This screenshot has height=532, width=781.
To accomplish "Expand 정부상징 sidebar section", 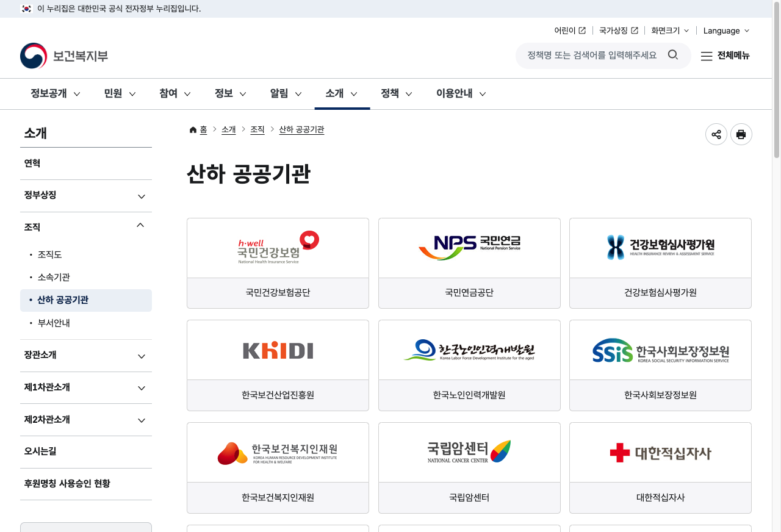I will (x=86, y=196).
